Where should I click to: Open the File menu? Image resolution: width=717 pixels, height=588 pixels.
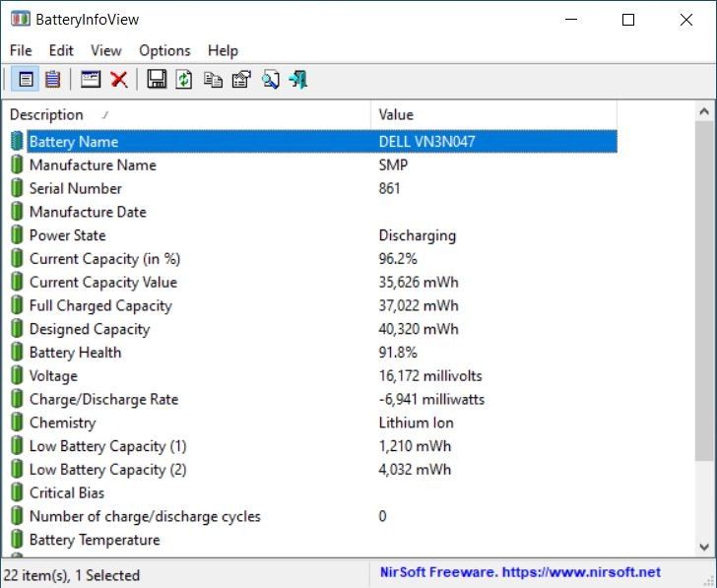coord(21,50)
